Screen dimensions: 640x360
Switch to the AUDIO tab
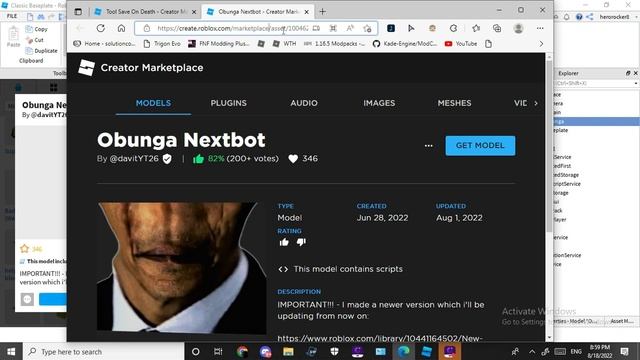(304, 103)
